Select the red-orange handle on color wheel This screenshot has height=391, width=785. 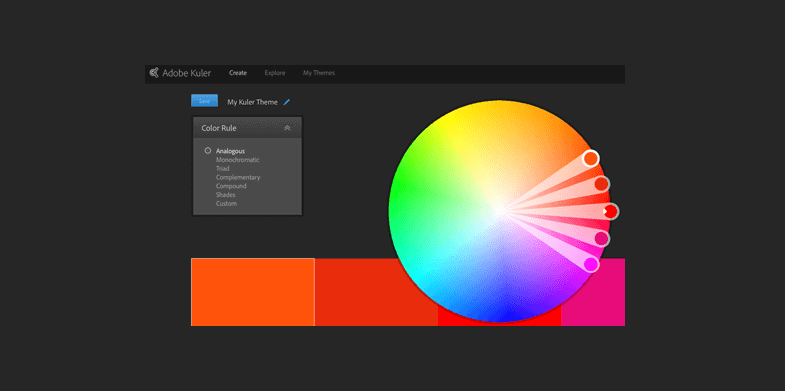click(x=601, y=184)
